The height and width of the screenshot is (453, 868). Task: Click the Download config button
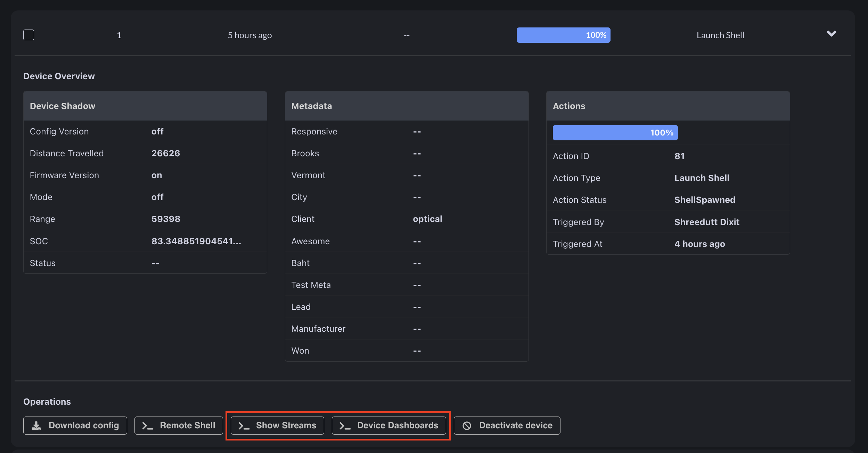75,426
